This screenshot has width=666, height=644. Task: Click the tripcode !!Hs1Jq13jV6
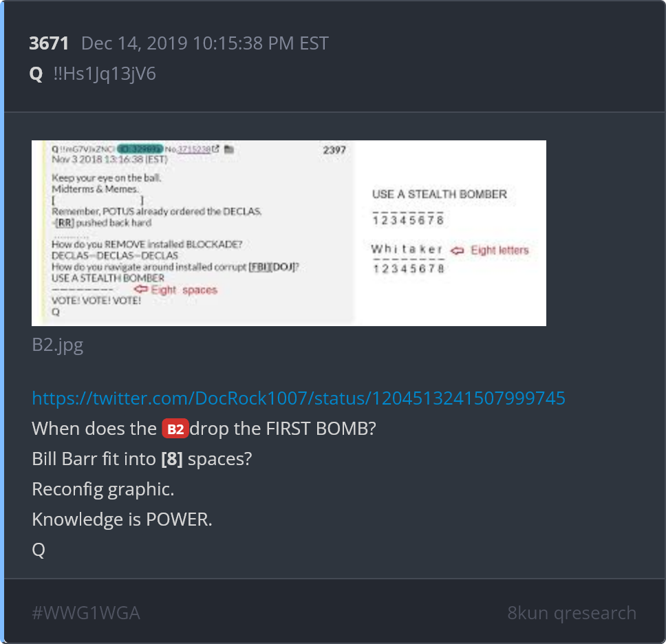[x=105, y=74]
